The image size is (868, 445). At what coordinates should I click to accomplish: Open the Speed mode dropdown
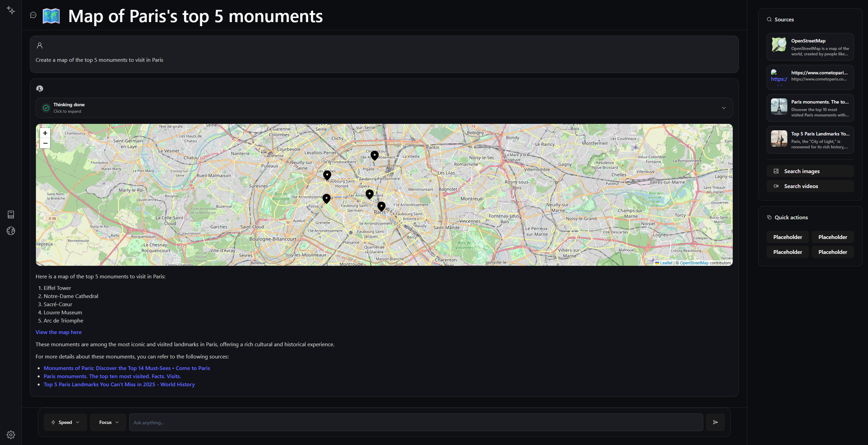tap(65, 422)
